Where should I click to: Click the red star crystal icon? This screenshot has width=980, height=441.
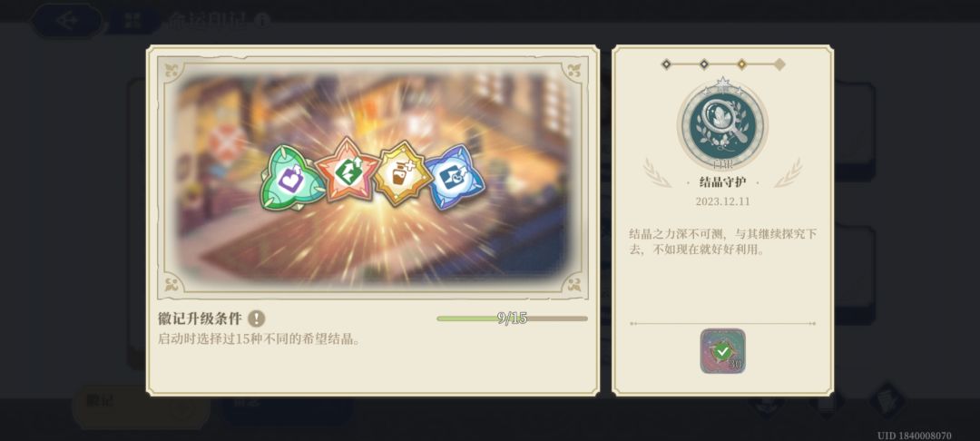[x=348, y=170]
